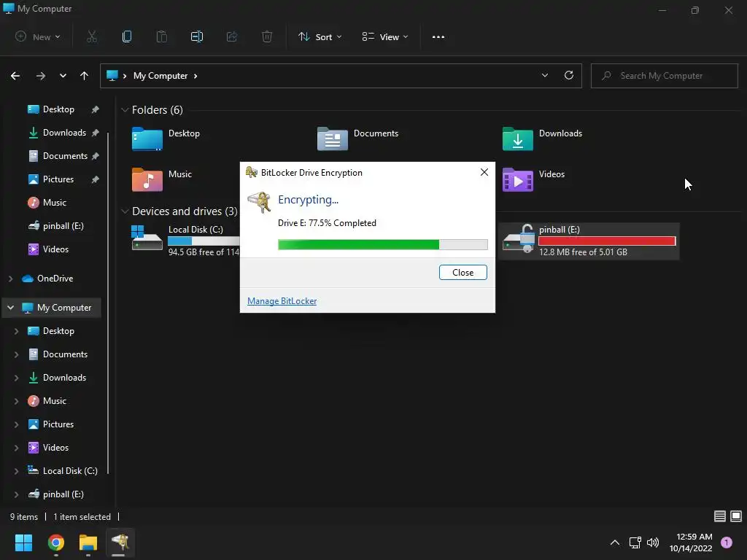Open the Music folder icon in Folders
The height and width of the screenshot is (560, 747).
click(x=147, y=179)
